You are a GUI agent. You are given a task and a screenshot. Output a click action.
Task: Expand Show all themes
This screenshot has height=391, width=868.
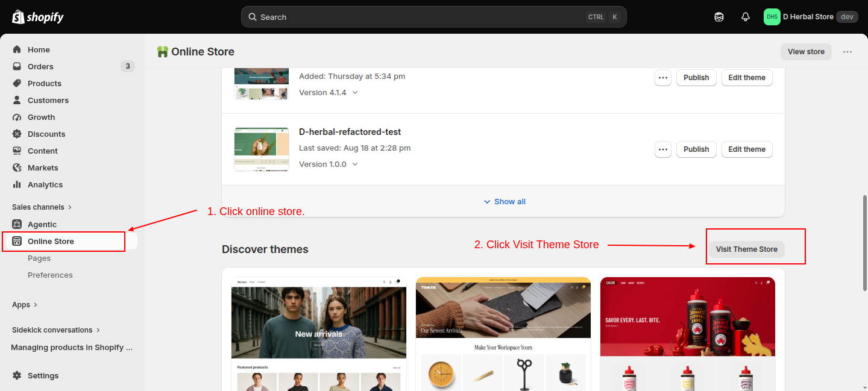505,201
